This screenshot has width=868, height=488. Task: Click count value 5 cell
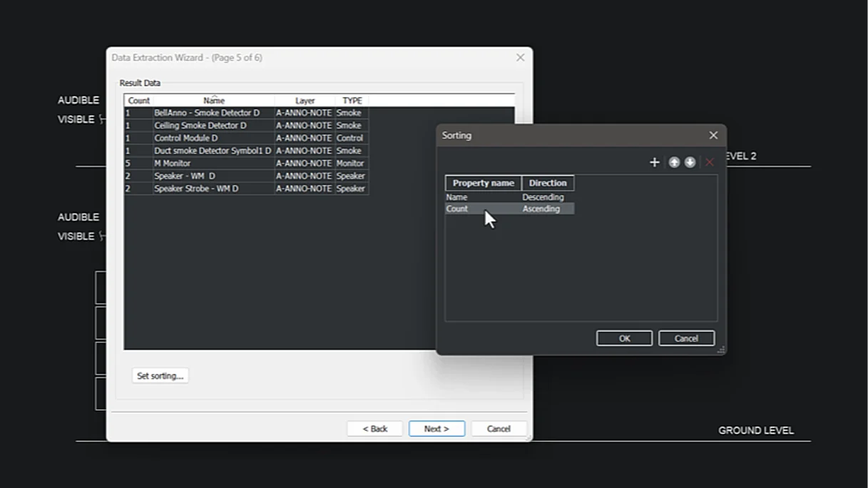pos(138,163)
